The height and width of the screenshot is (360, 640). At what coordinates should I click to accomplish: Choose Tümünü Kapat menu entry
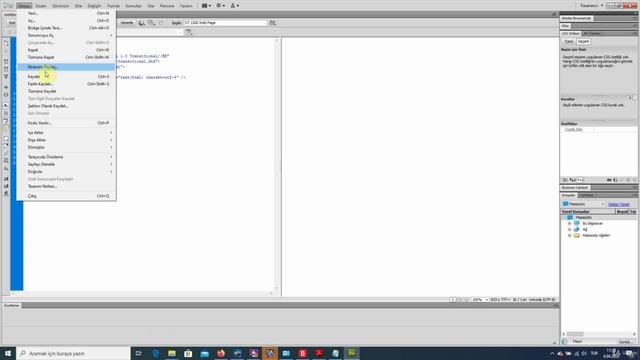[x=66, y=57]
